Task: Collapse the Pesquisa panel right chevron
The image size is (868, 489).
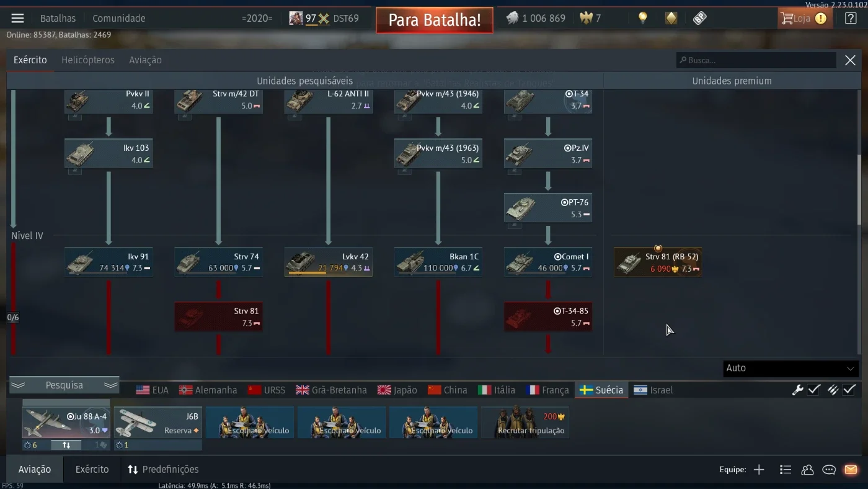Action: [x=111, y=385]
